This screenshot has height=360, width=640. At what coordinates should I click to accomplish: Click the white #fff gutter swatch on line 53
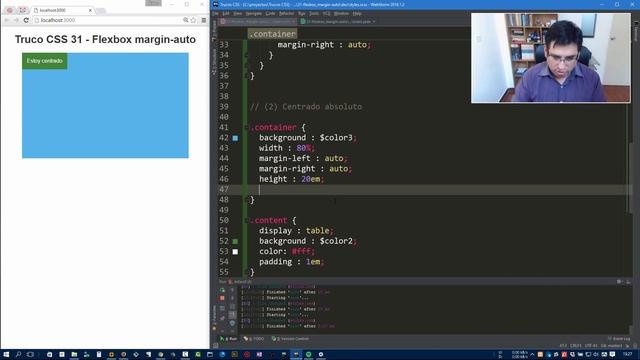[235, 252]
